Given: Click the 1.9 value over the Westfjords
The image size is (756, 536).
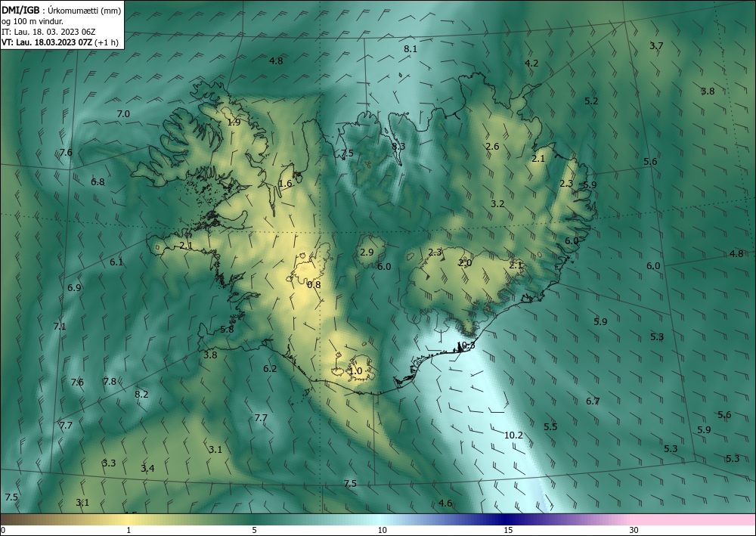Looking at the screenshot, I should [x=234, y=122].
